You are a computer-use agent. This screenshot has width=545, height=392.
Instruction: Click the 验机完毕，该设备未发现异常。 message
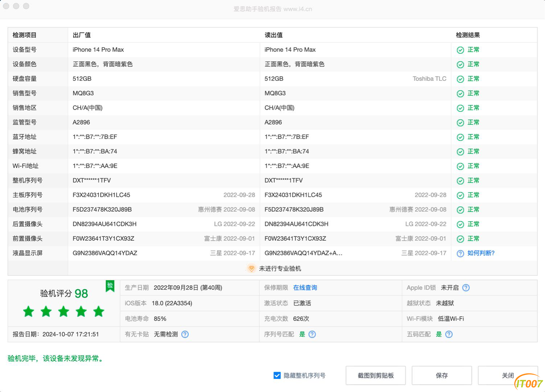pos(56,359)
